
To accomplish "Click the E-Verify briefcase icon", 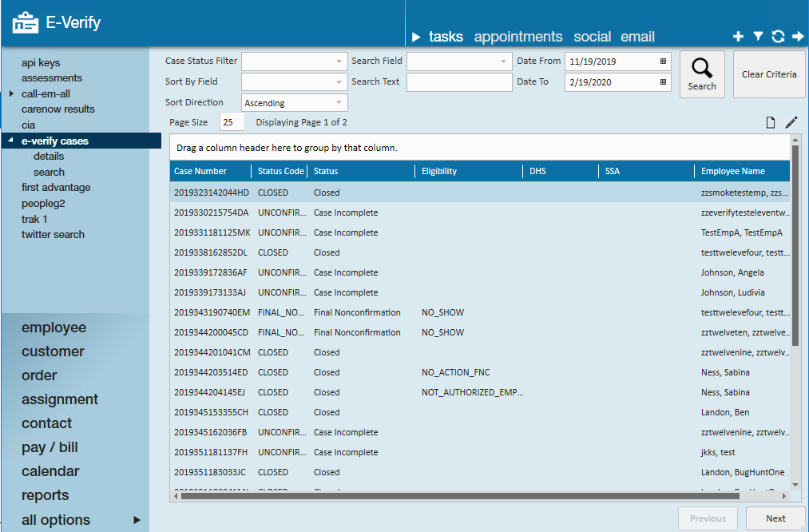I will 26,22.
